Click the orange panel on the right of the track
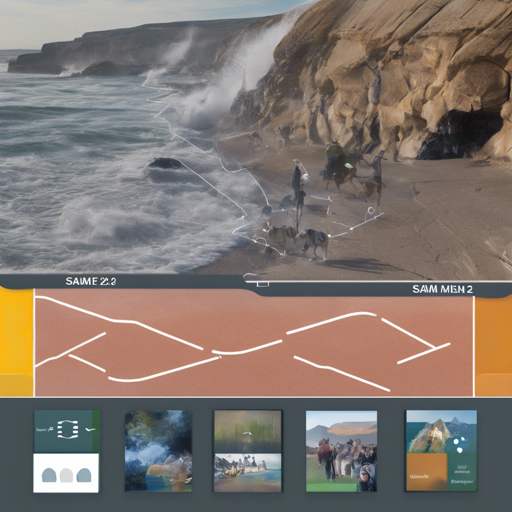 point(493,346)
